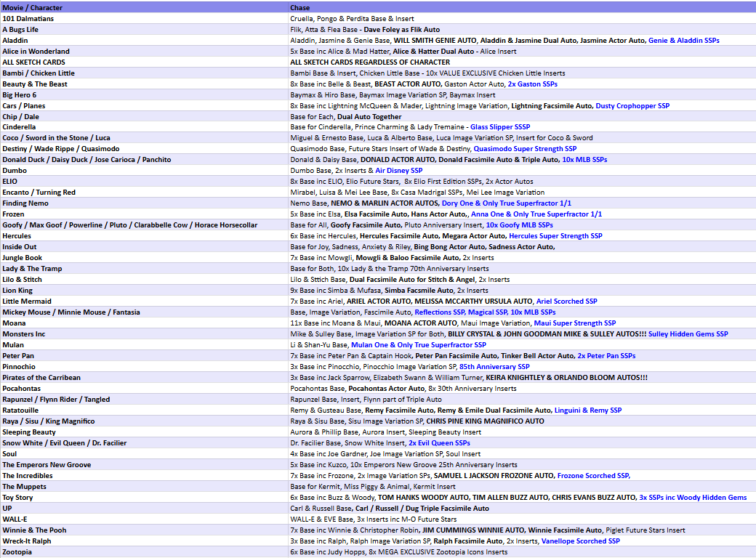Image resolution: width=756 pixels, height=558 pixels.
Task: Select the "101 Dalmatians" movie cell
Action: (28, 19)
